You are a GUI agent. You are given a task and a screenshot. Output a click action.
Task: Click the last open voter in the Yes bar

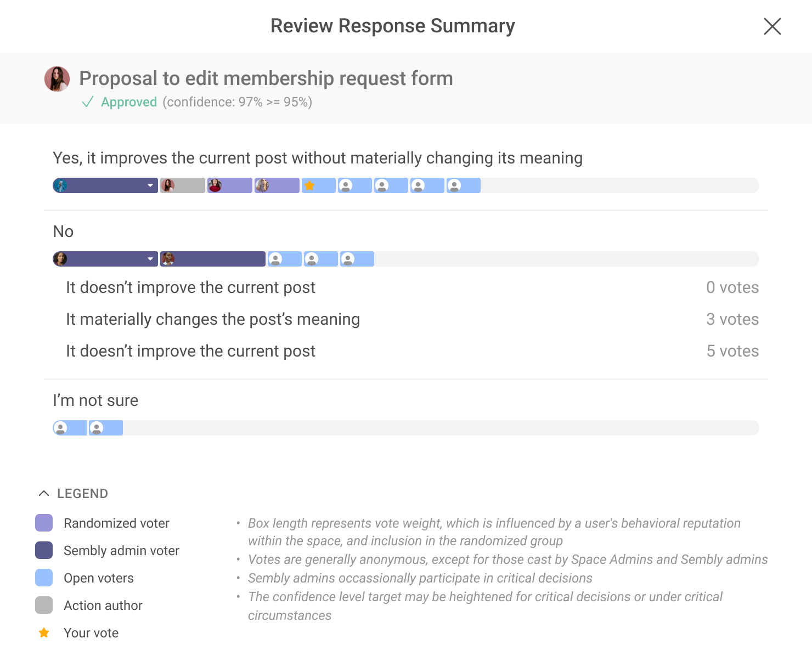pyautogui.click(x=463, y=185)
